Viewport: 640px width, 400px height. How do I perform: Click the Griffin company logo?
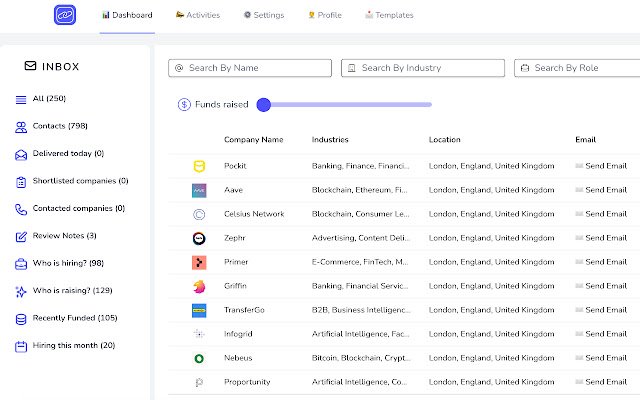point(199,287)
